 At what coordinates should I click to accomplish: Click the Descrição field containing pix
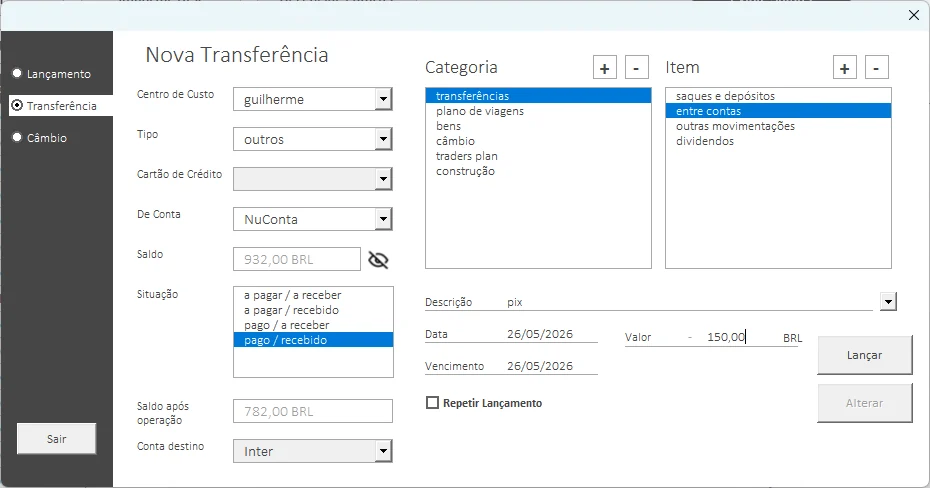pos(688,302)
